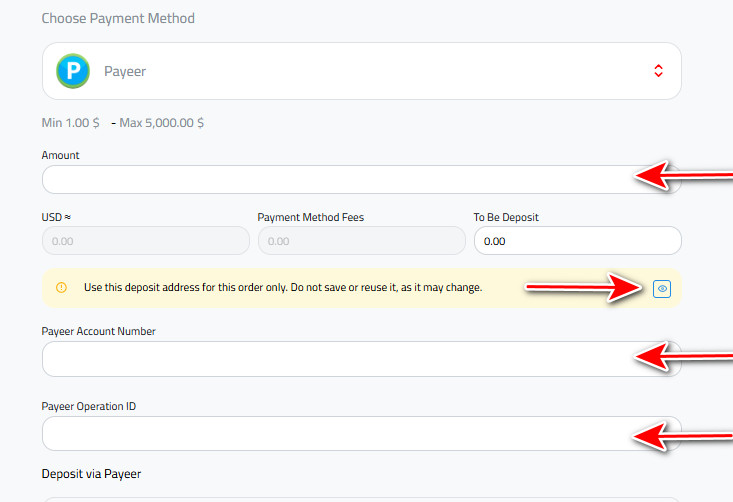Click the Payeer Operation ID label
733x502 pixels.
click(89, 407)
